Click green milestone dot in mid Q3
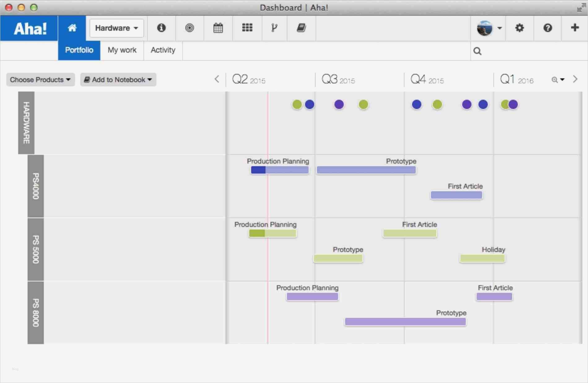 tap(364, 104)
